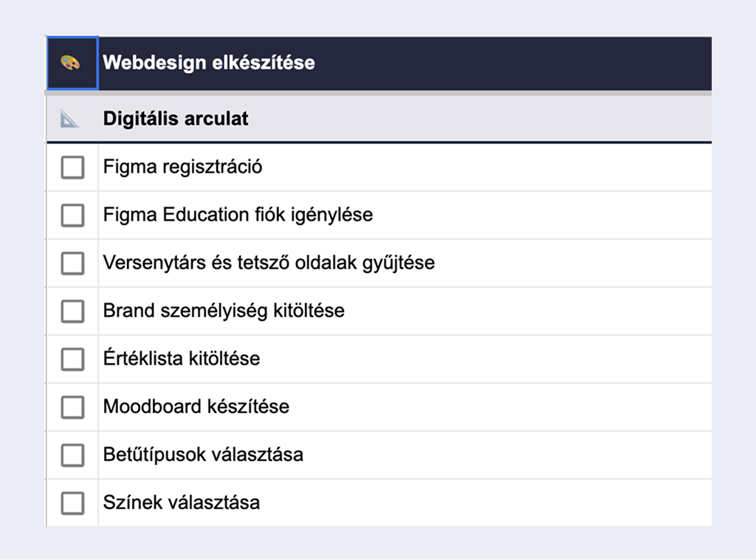This screenshot has height=560, width=756.
Task: Click the set square ruler icon
Action: click(70, 119)
